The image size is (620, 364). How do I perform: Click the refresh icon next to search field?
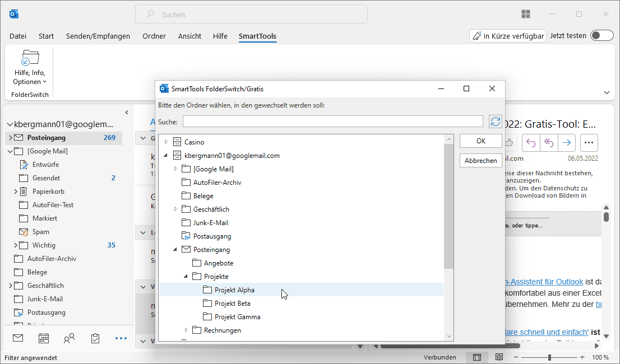click(x=495, y=122)
